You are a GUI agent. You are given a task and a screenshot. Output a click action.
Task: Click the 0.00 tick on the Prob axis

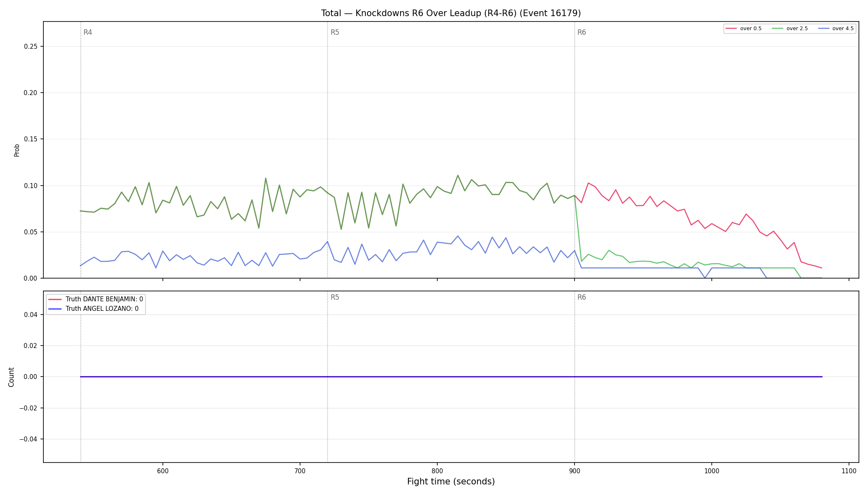(x=31, y=278)
